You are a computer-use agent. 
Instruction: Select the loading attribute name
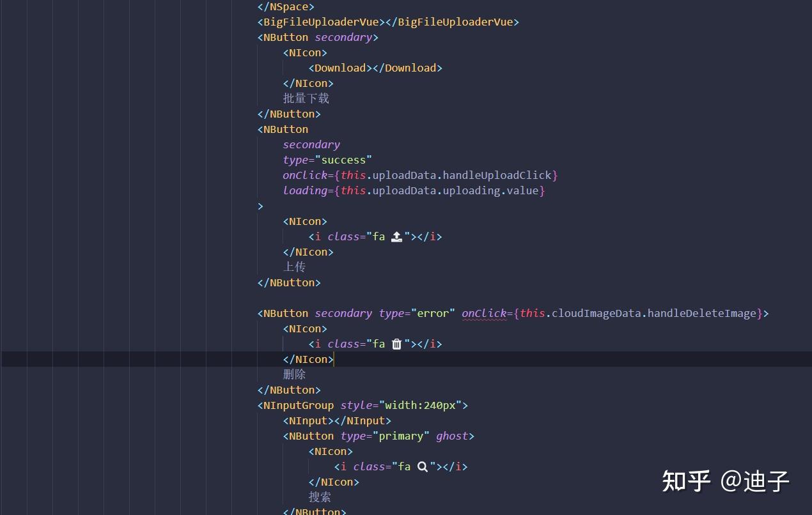(x=305, y=190)
